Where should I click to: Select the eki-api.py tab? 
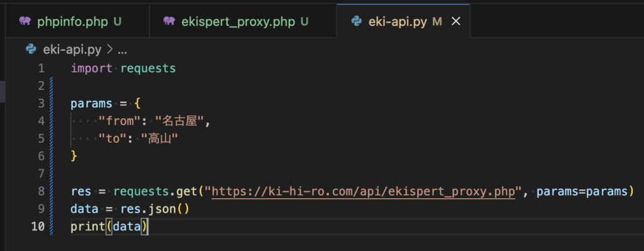pyautogui.click(x=403, y=21)
